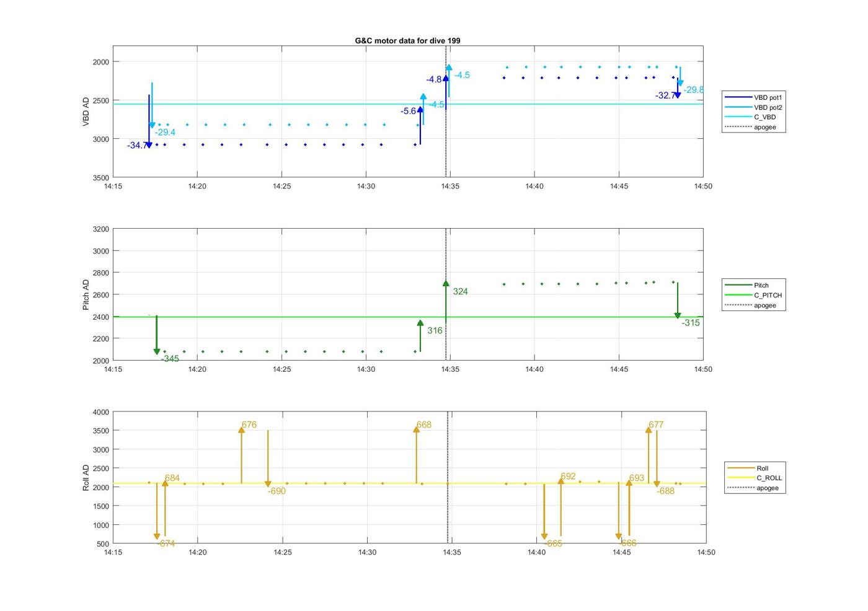Viewport: 868px width, 611px height.
Task: Click the '3500' tick on the VBD AD axis
Action: (101, 178)
